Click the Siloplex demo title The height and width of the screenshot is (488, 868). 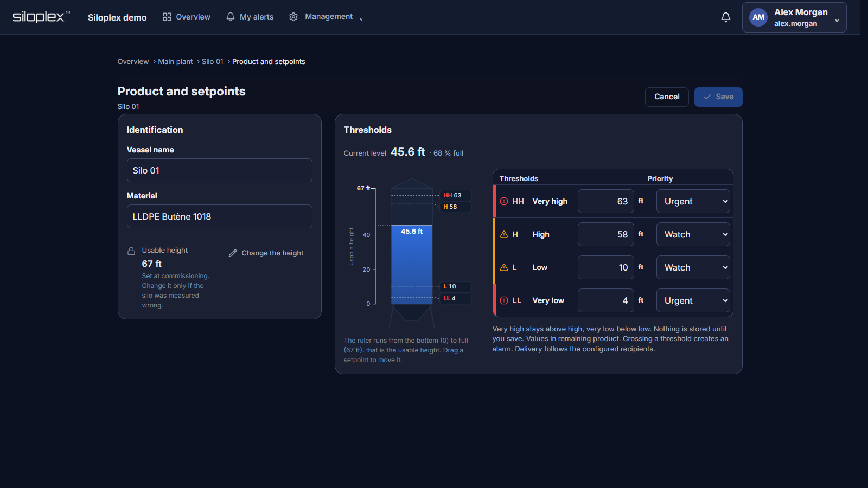[117, 17]
